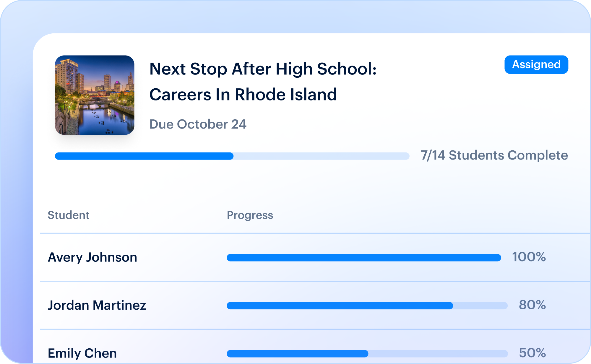Click the unfilled part of the class completion bar
591x364 pixels.
pos(322,156)
